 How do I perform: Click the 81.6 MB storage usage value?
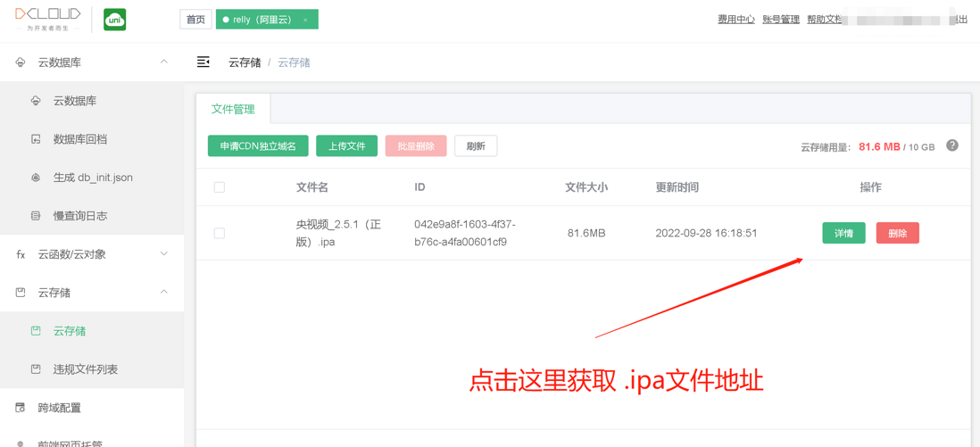pos(879,147)
